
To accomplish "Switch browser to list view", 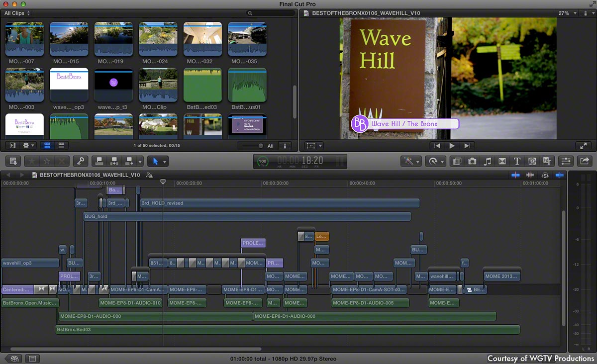I will 62,145.
